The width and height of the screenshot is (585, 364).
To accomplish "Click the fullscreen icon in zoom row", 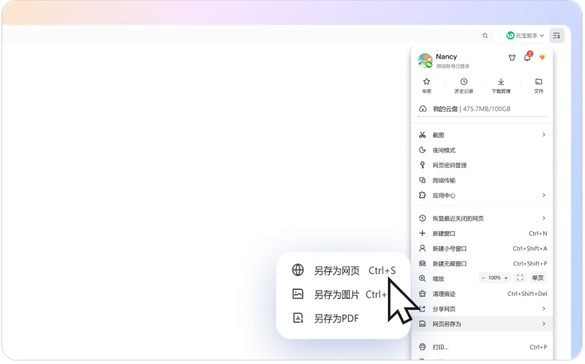I will click(x=520, y=278).
